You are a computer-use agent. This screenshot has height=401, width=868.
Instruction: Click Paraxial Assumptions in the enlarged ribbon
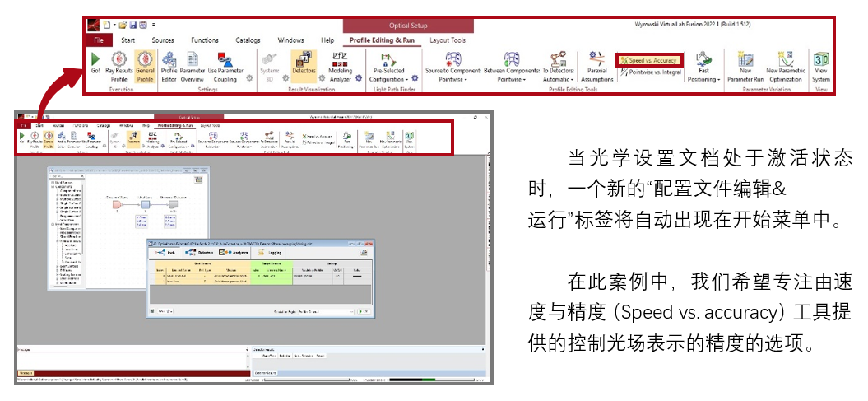click(596, 67)
